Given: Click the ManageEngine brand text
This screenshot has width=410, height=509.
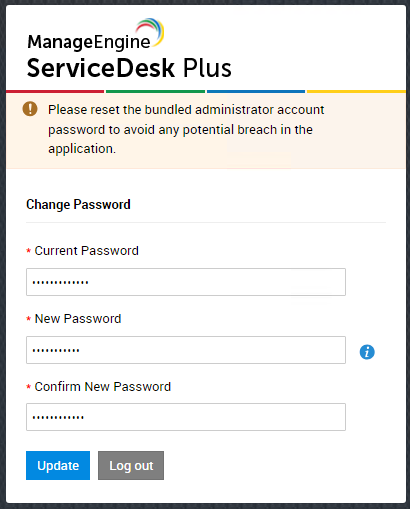Looking at the screenshot, I should click(x=89, y=42).
